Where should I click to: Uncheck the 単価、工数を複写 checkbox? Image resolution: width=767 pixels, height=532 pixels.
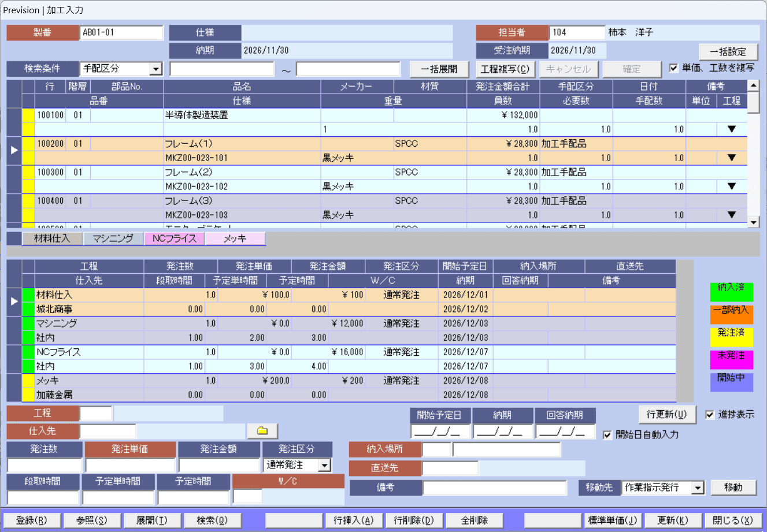click(673, 68)
